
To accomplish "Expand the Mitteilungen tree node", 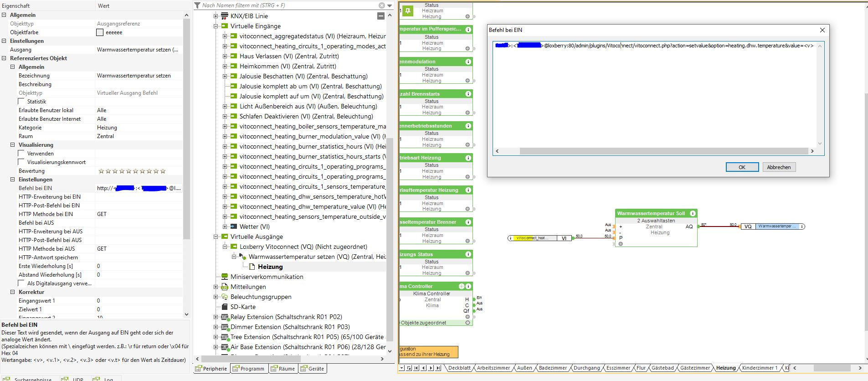I will [x=216, y=287].
